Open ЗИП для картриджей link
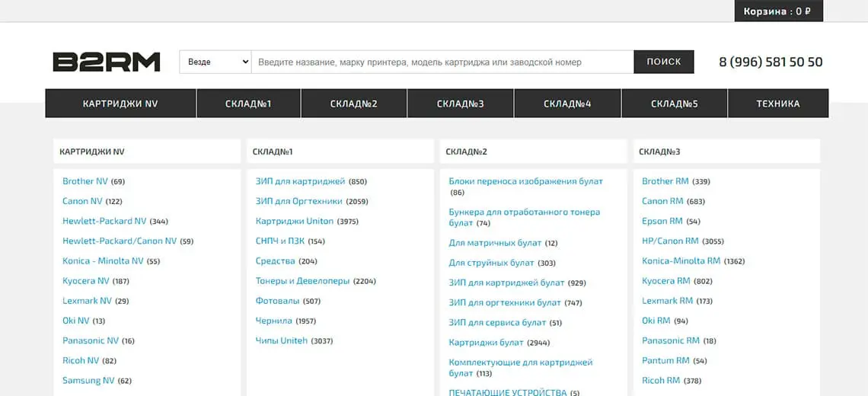This screenshot has height=396, width=868. (301, 181)
